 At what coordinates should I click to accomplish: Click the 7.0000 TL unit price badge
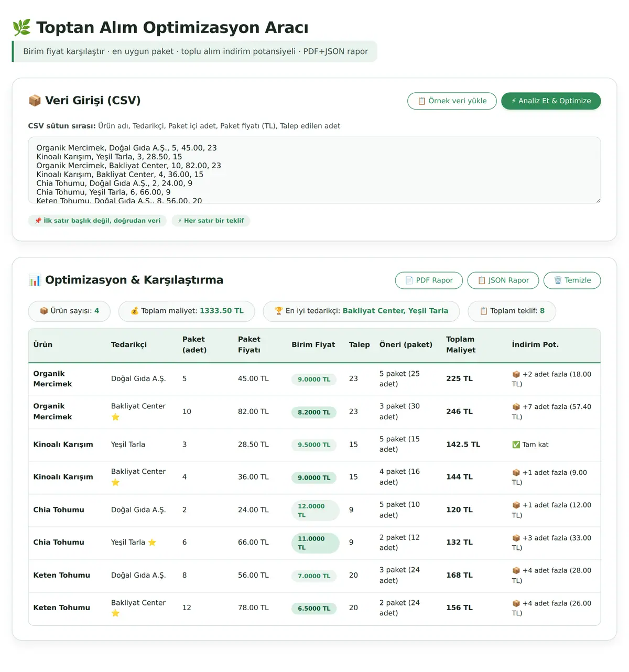314,576
